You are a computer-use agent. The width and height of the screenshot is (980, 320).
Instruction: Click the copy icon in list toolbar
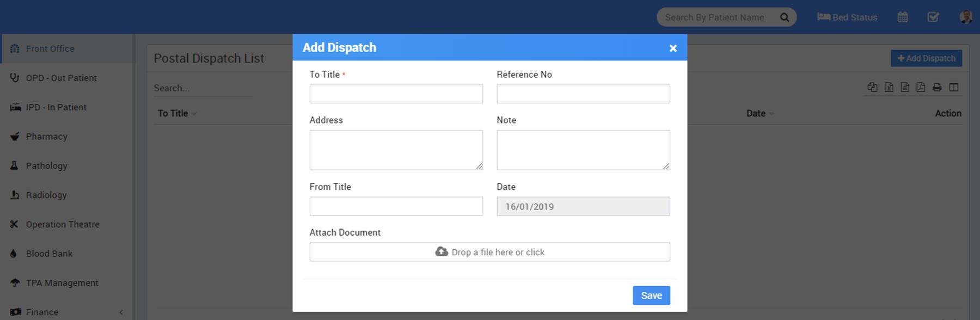tap(872, 88)
